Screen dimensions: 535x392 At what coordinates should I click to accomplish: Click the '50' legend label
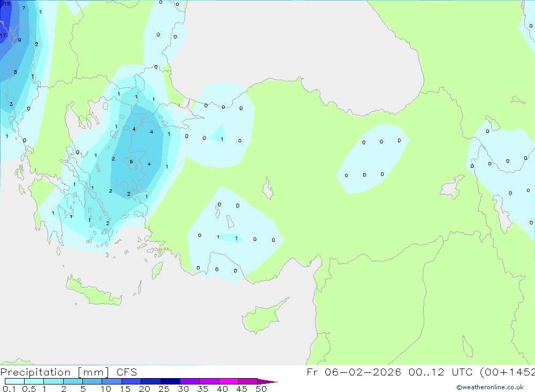(x=262, y=389)
